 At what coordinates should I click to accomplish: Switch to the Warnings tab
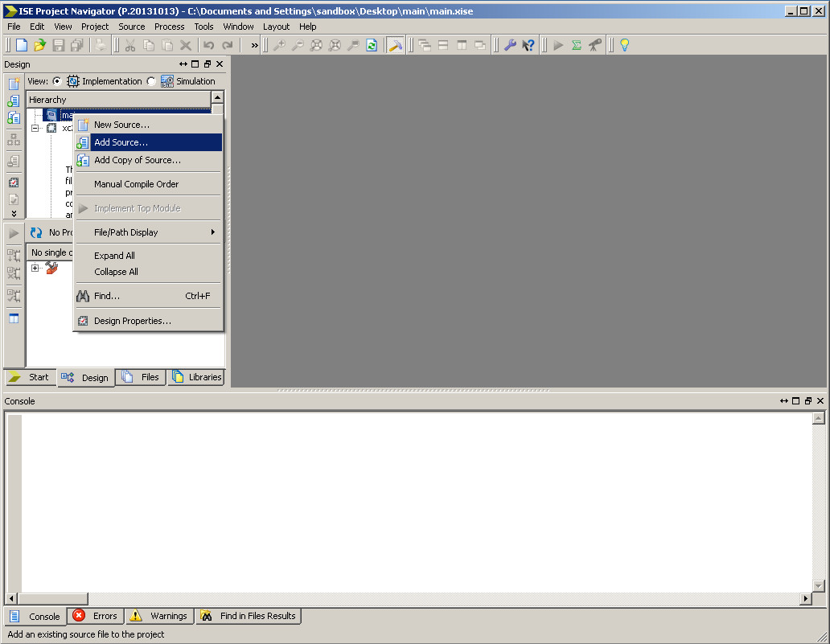(x=160, y=616)
